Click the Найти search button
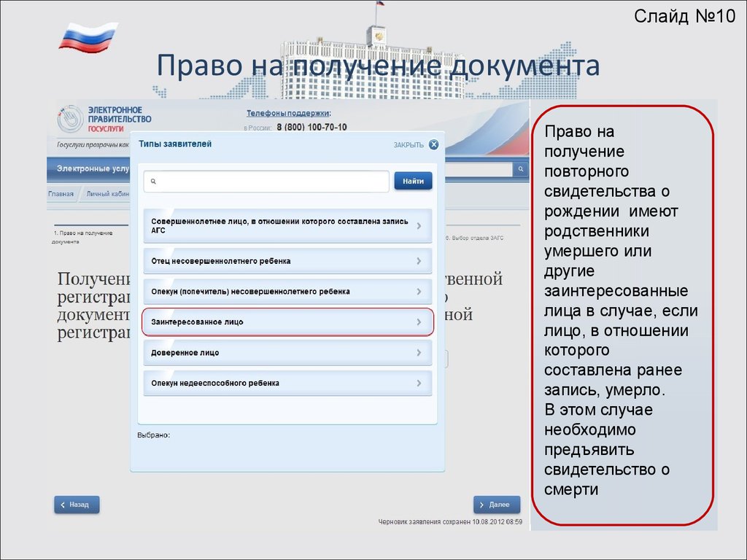Viewport: 747px width, 560px height. click(413, 181)
